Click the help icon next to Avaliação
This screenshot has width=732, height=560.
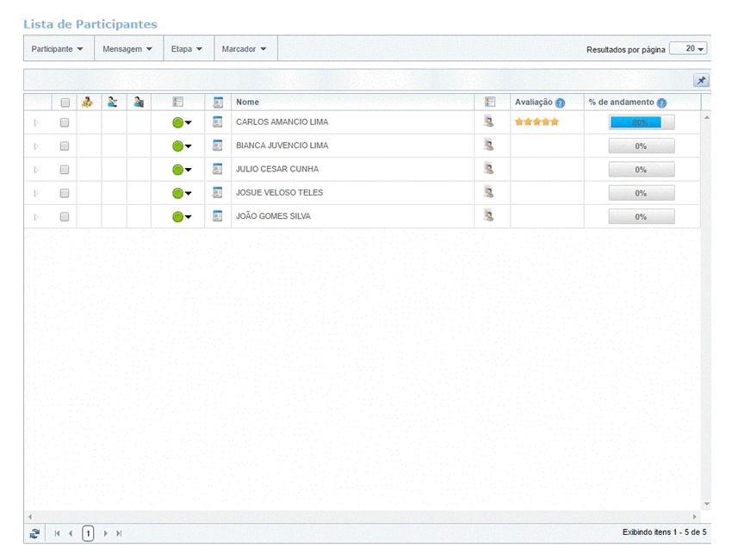tap(560, 103)
